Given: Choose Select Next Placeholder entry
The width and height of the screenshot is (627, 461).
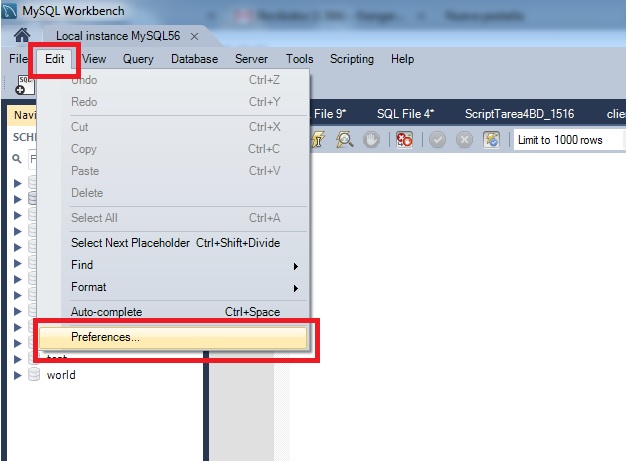Looking at the screenshot, I should [x=173, y=243].
